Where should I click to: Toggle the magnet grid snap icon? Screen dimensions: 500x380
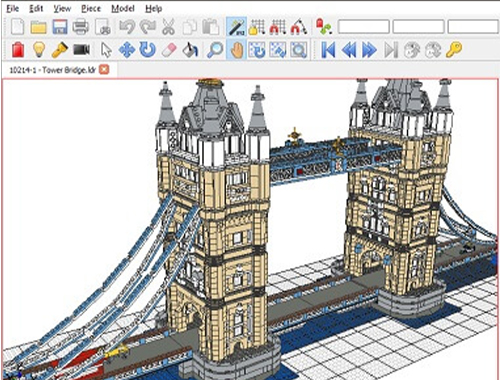[278, 27]
